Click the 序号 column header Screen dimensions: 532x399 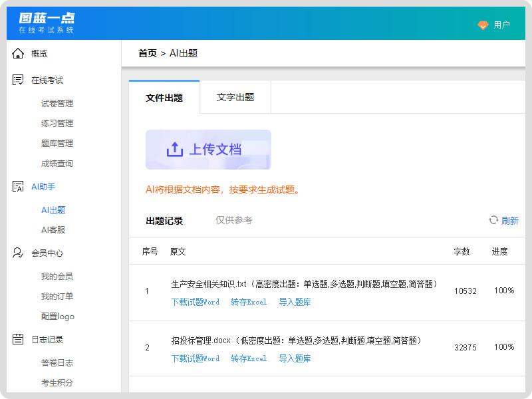click(150, 251)
